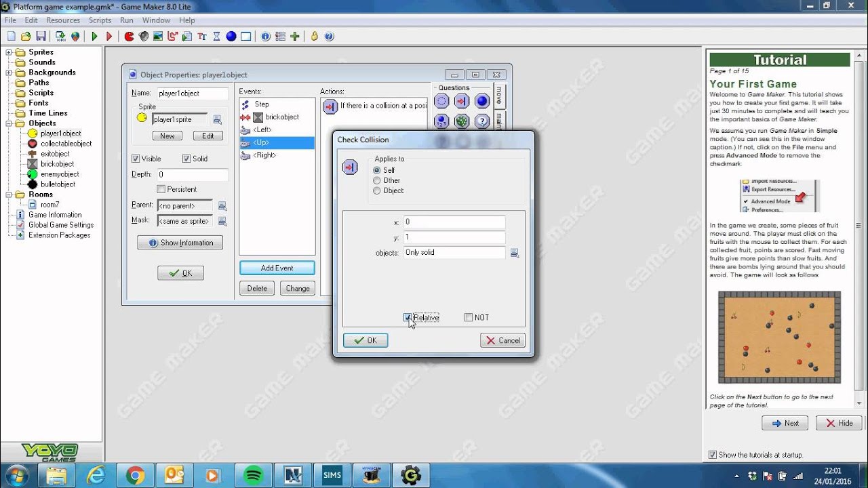Create a room using the rectangle icon
Viewport: 868px width, 488px height.
[245, 37]
